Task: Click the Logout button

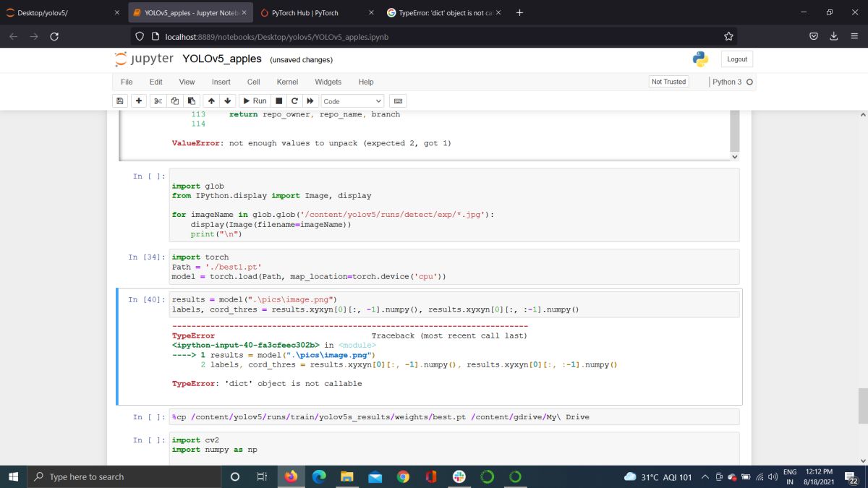Action: [737, 59]
